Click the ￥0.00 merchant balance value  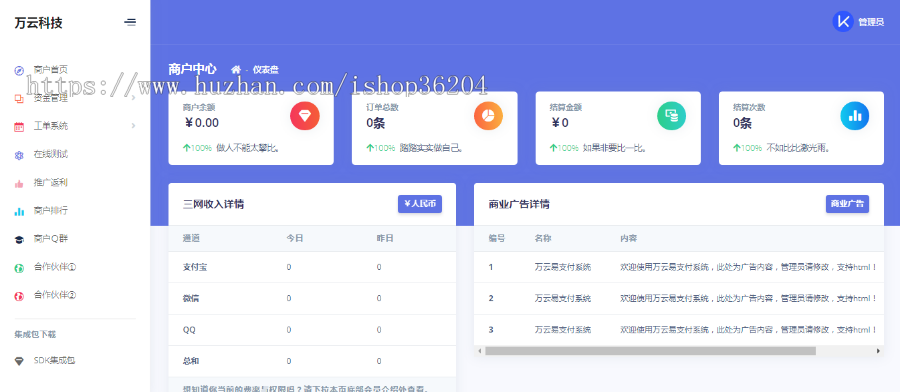(201, 122)
